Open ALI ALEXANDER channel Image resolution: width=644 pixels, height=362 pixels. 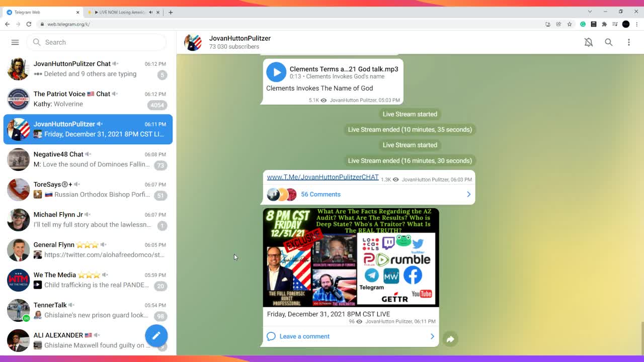coord(88,340)
